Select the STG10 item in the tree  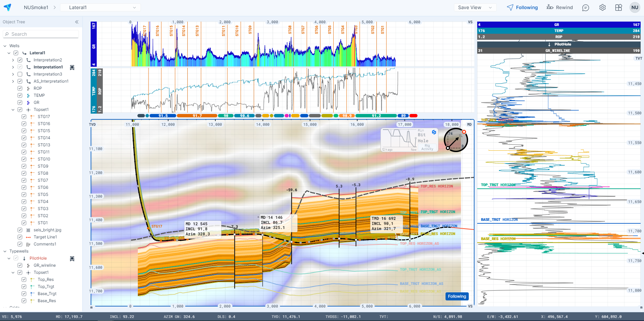(44, 159)
